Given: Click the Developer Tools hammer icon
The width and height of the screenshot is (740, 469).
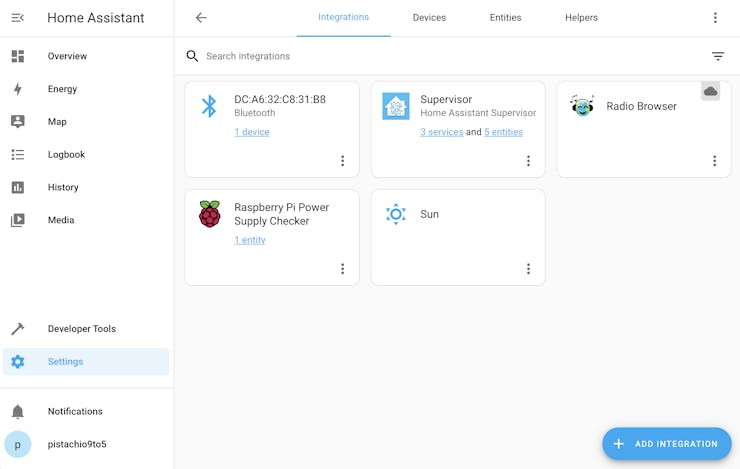Looking at the screenshot, I should (x=17, y=329).
